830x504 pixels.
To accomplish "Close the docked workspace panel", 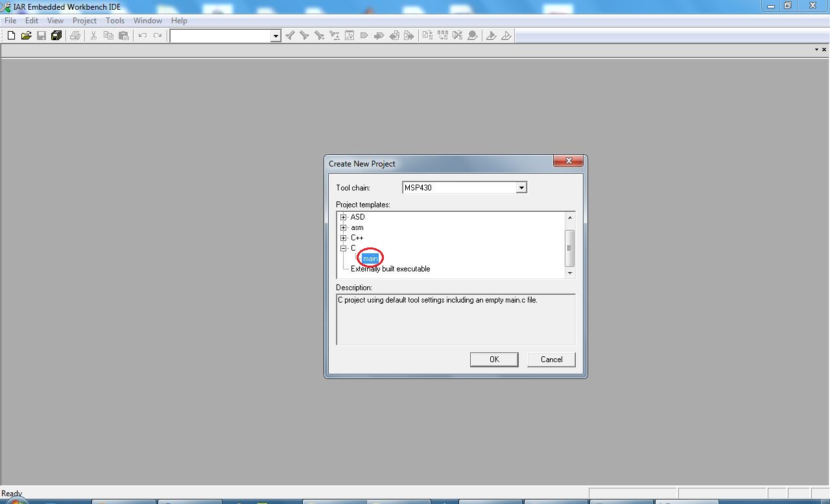I will [x=825, y=50].
